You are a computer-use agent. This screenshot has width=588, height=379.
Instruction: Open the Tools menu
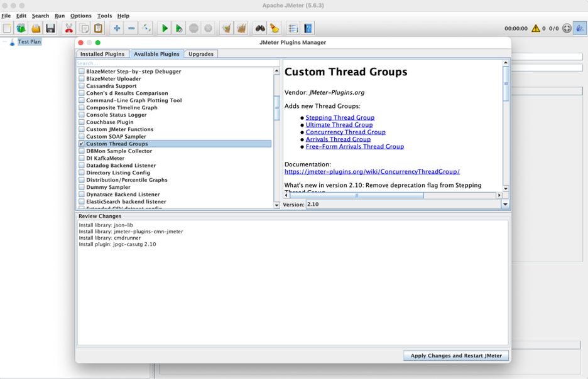pyautogui.click(x=104, y=16)
